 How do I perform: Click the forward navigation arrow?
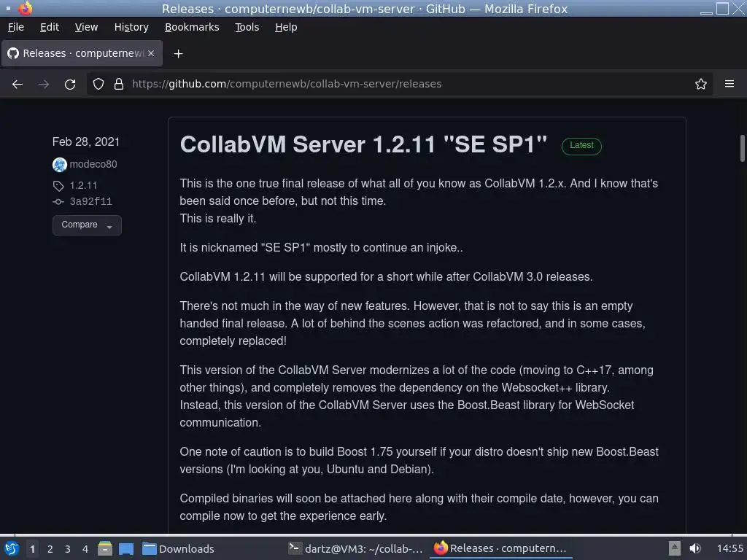point(44,85)
